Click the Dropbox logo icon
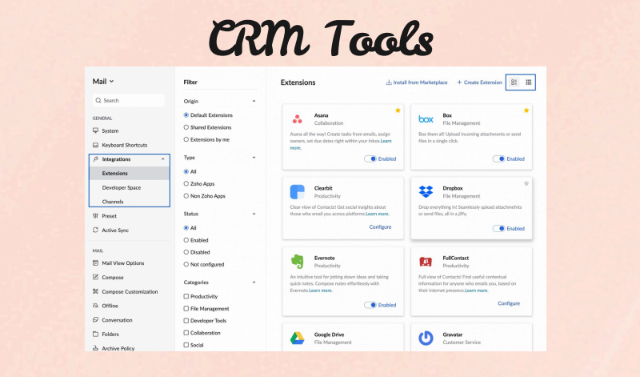640x377 pixels. [426, 191]
